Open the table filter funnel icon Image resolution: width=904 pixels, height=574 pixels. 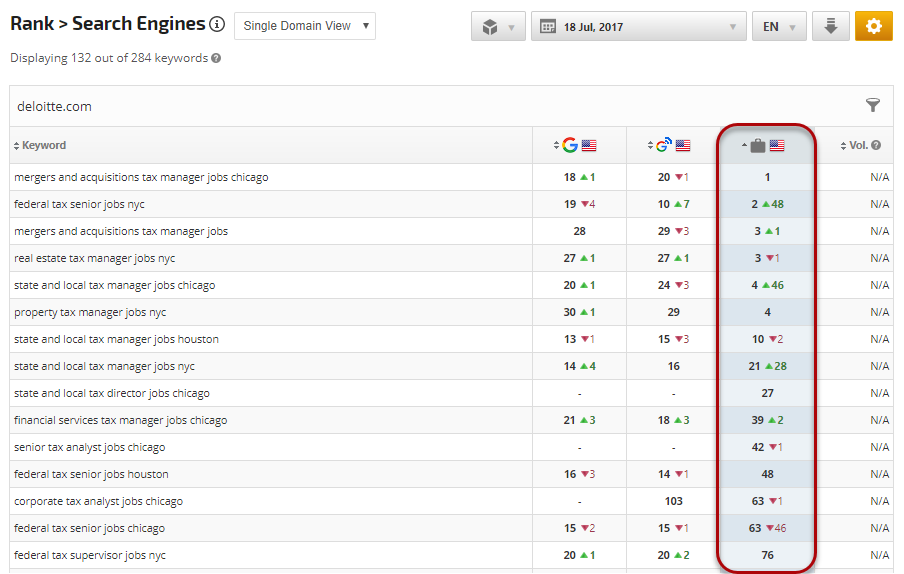click(x=872, y=105)
